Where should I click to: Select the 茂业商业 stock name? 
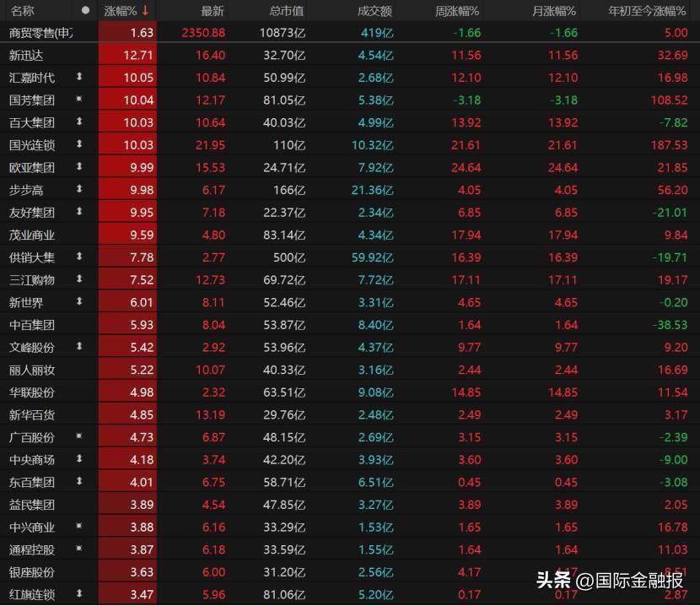32,235
